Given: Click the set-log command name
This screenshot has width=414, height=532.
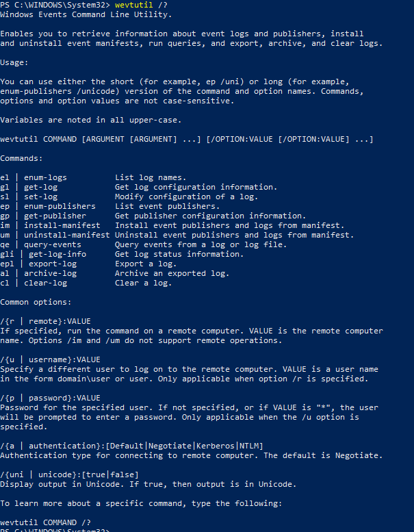Looking at the screenshot, I should 40,197.
